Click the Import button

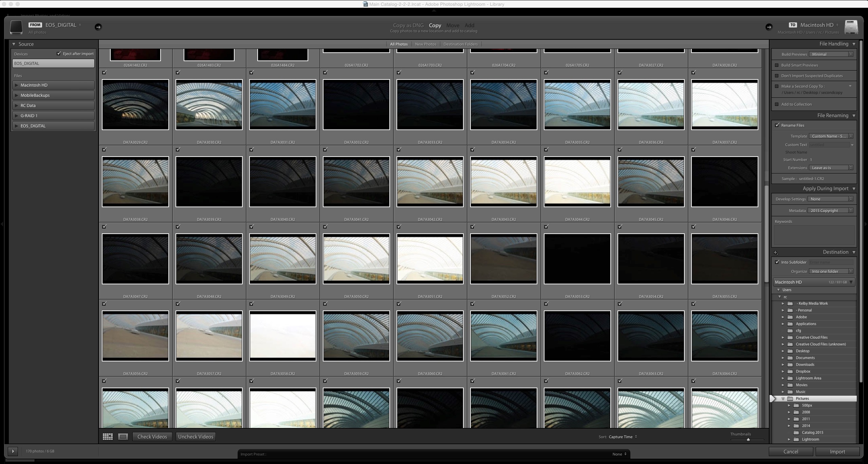837,452
